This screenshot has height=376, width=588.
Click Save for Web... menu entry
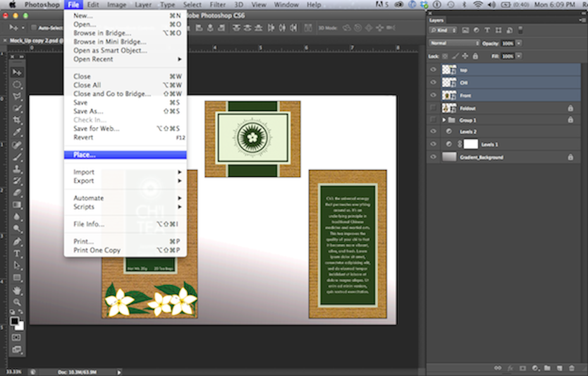pyautogui.click(x=96, y=128)
